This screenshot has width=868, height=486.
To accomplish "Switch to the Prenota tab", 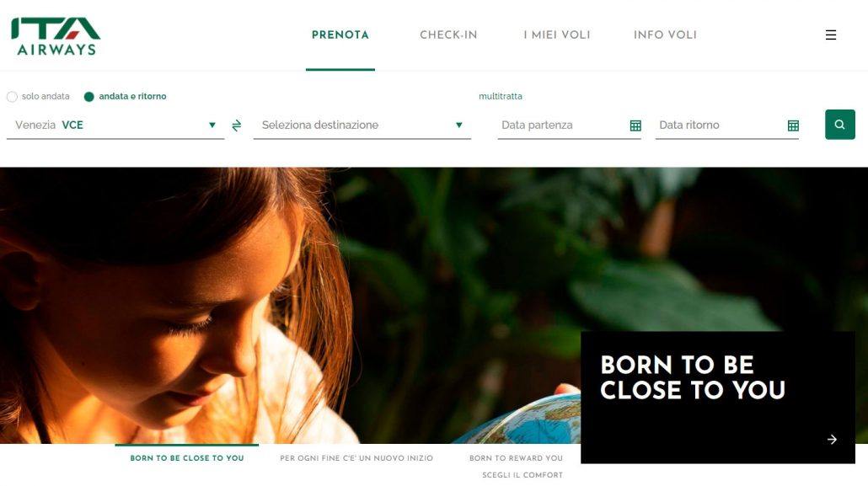I will (340, 35).
